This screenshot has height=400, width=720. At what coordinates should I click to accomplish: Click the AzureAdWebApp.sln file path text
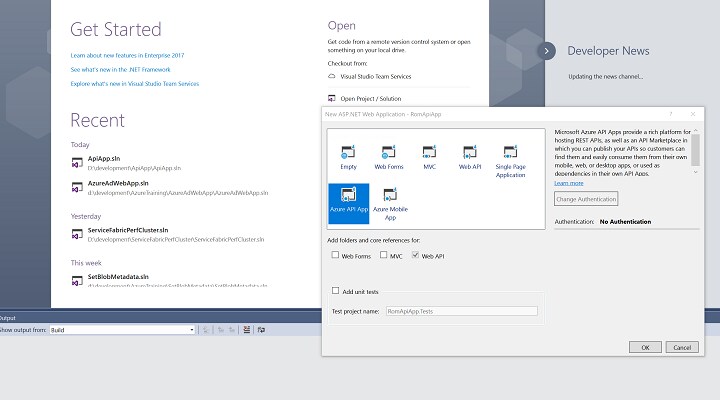[x=178, y=193]
